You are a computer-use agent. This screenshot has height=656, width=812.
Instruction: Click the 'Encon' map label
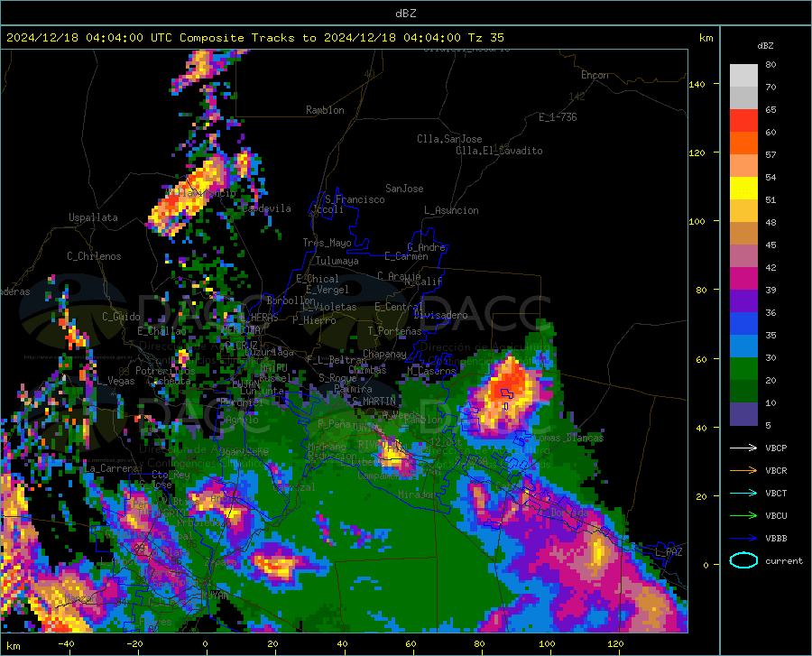pos(595,75)
